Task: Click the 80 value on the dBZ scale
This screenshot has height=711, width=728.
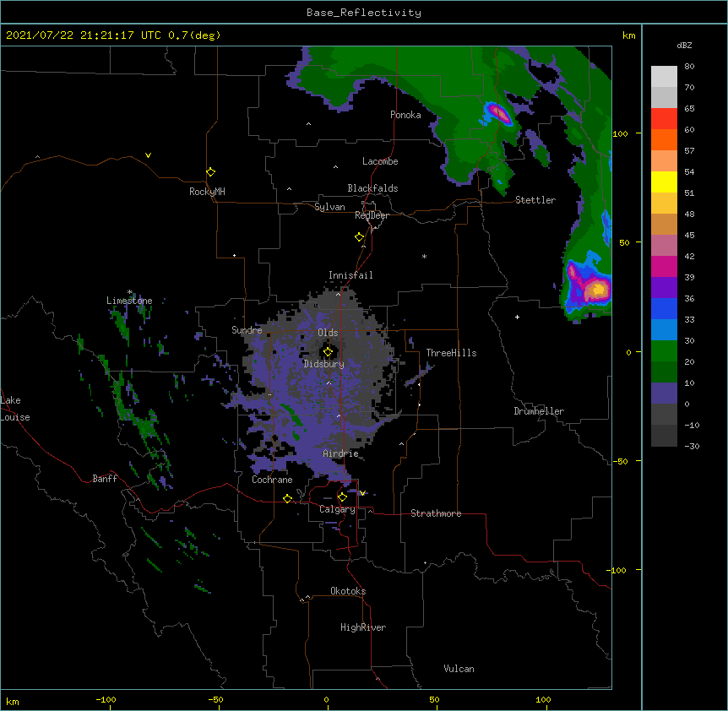Action: click(689, 67)
